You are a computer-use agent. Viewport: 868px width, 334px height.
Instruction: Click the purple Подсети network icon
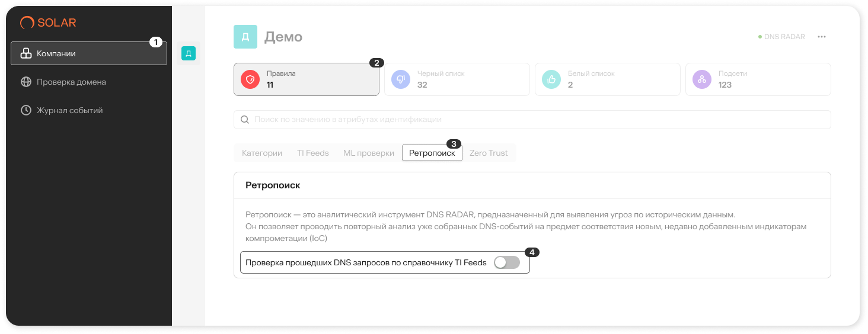click(702, 79)
